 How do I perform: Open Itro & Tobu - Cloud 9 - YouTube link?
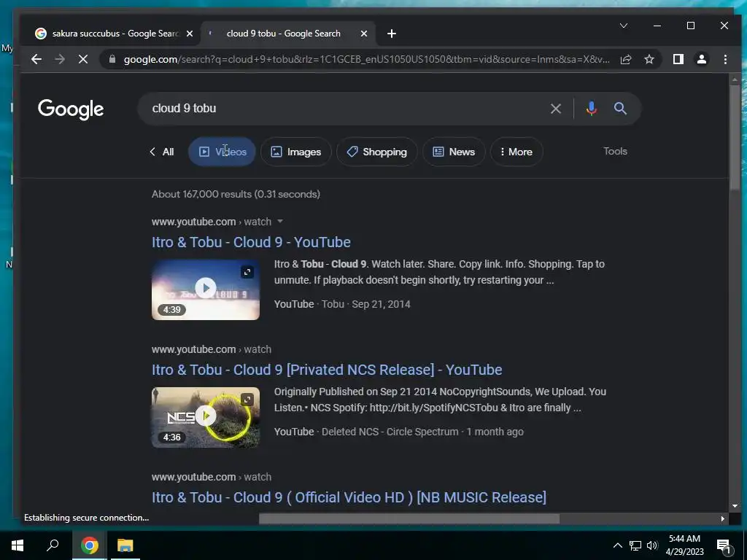(251, 242)
